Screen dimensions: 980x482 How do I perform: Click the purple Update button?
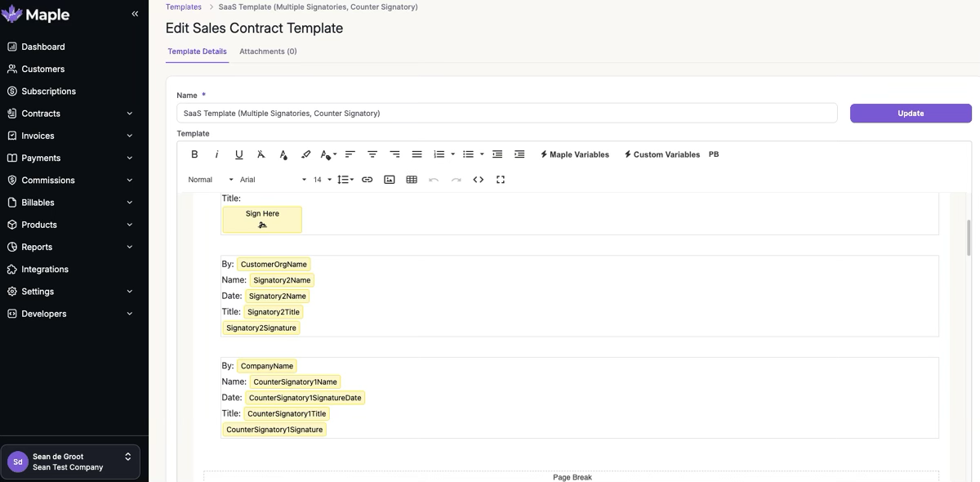point(911,114)
